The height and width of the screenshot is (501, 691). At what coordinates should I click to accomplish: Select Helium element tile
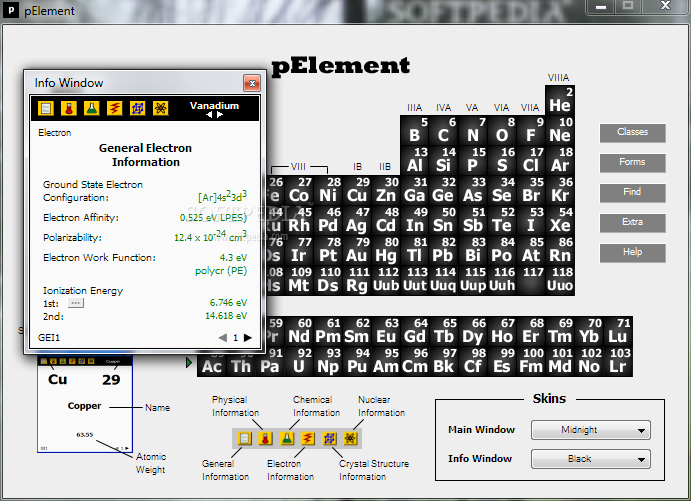click(x=560, y=100)
